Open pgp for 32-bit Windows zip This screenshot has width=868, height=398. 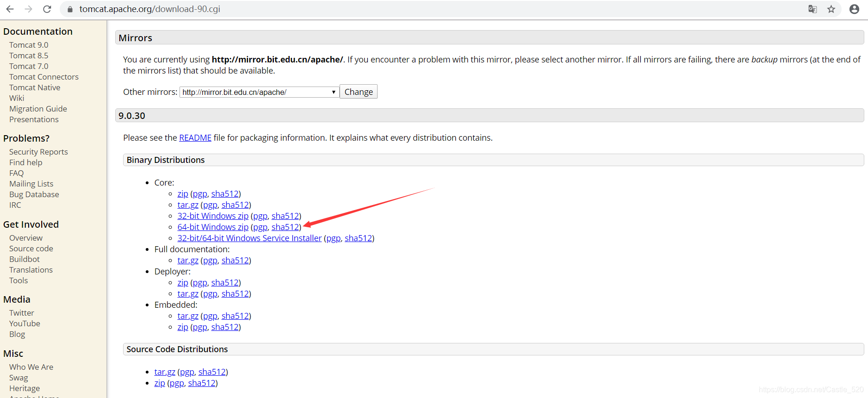click(x=260, y=216)
